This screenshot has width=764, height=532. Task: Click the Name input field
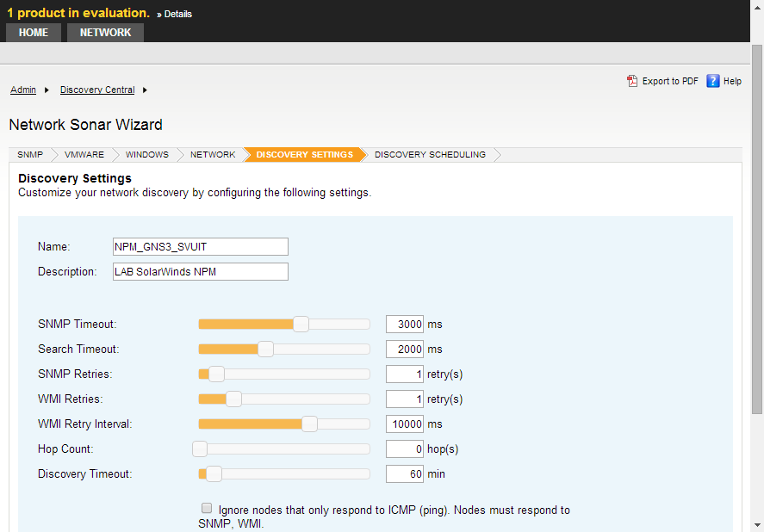point(200,246)
